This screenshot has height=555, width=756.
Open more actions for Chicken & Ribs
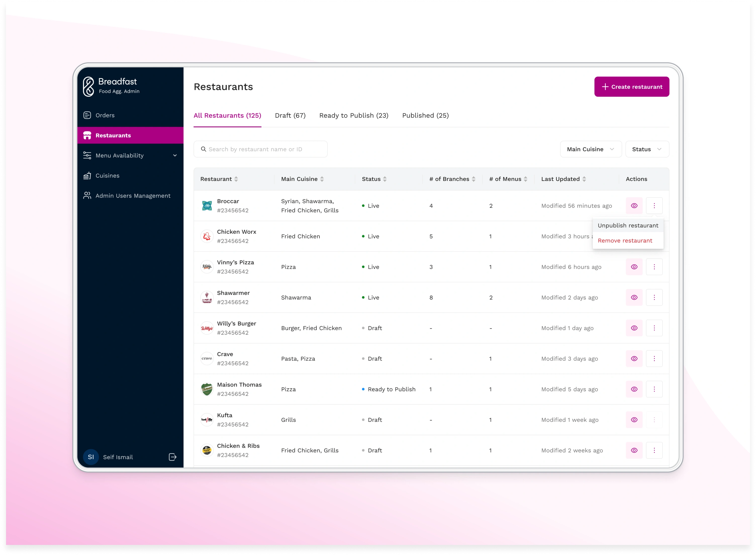(x=654, y=450)
